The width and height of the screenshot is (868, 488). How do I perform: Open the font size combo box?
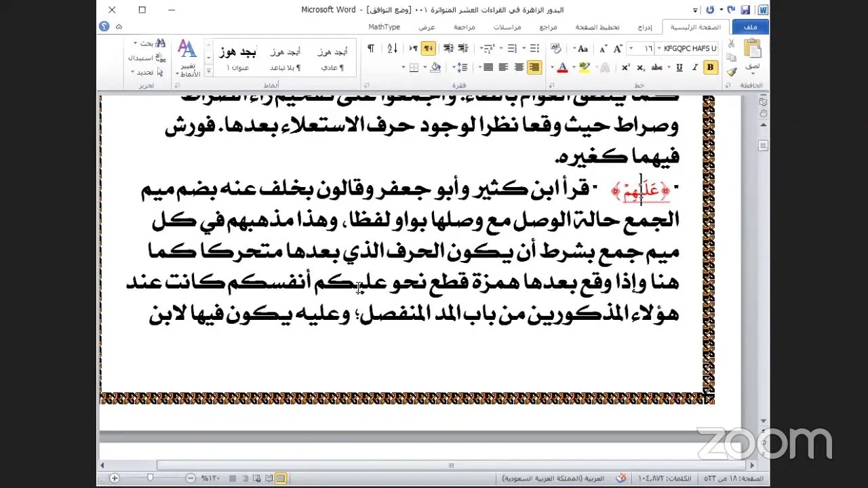(640, 49)
